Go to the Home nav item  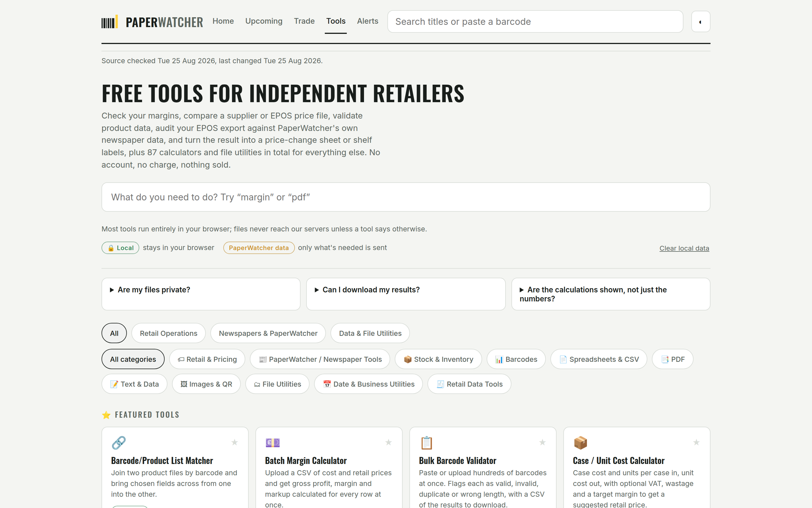(223, 21)
